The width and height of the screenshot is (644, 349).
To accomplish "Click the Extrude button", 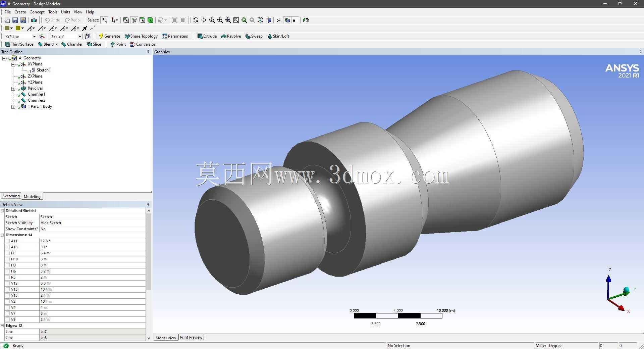I will pyautogui.click(x=207, y=36).
